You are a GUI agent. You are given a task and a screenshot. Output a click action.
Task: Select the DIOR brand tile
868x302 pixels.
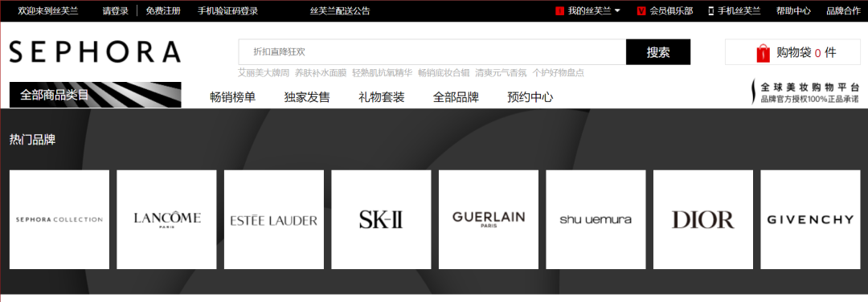[703, 219]
